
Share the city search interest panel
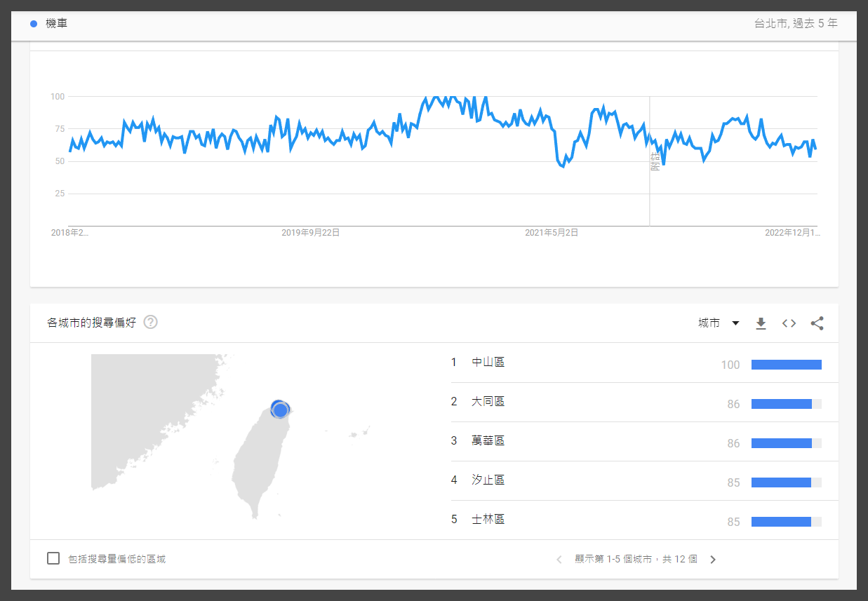817,323
